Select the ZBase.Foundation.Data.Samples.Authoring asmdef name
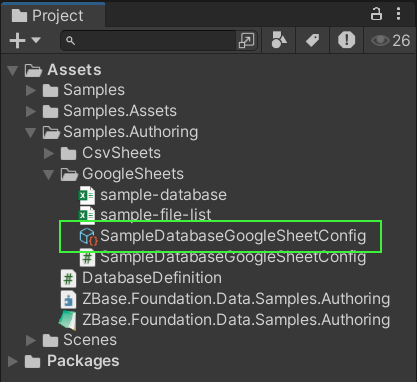 (x=236, y=299)
